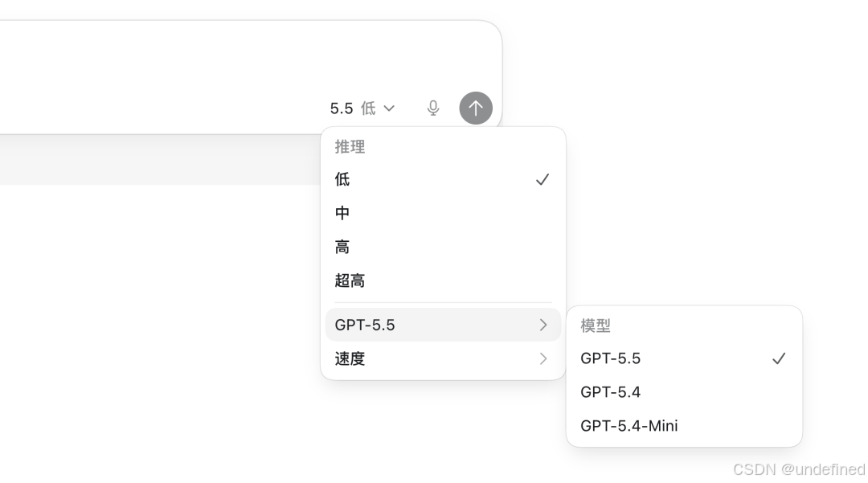
Task: Select 超高 reasoning level
Action: click(443, 280)
